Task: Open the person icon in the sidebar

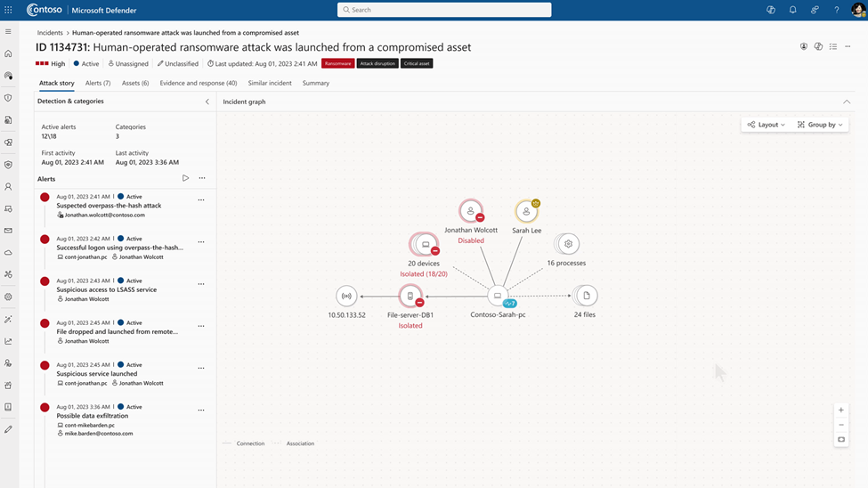Action: 8,187
